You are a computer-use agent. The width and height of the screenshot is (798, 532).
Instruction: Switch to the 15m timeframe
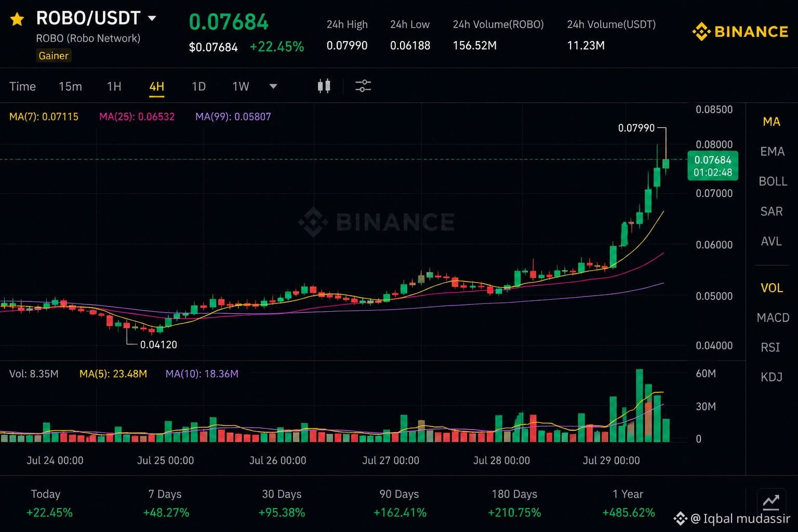pyautogui.click(x=70, y=86)
